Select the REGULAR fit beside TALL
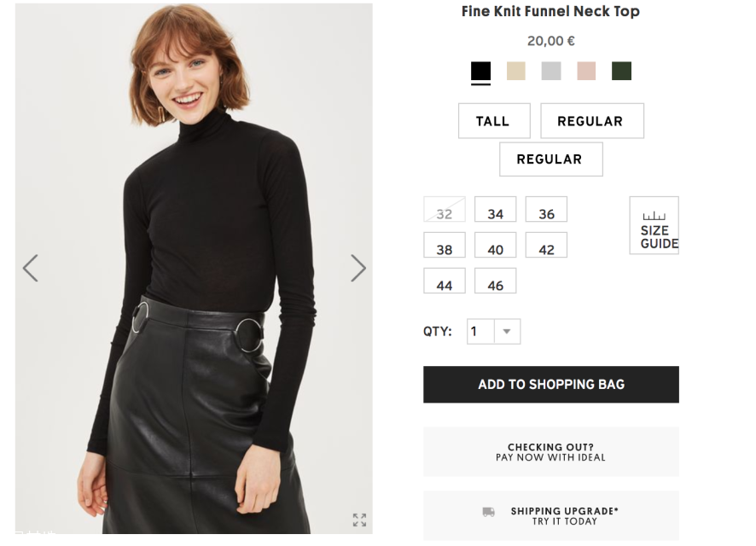This screenshot has width=756, height=546. (x=590, y=121)
